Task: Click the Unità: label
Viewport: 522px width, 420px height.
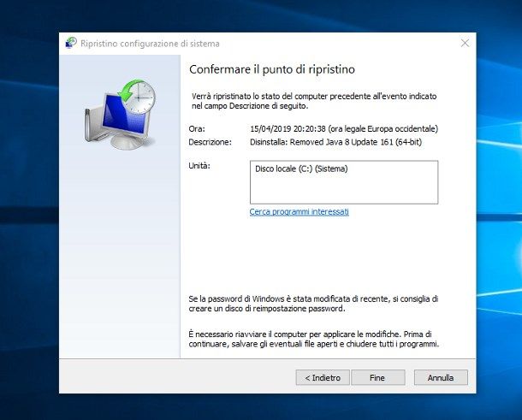Action: [x=199, y=165]
